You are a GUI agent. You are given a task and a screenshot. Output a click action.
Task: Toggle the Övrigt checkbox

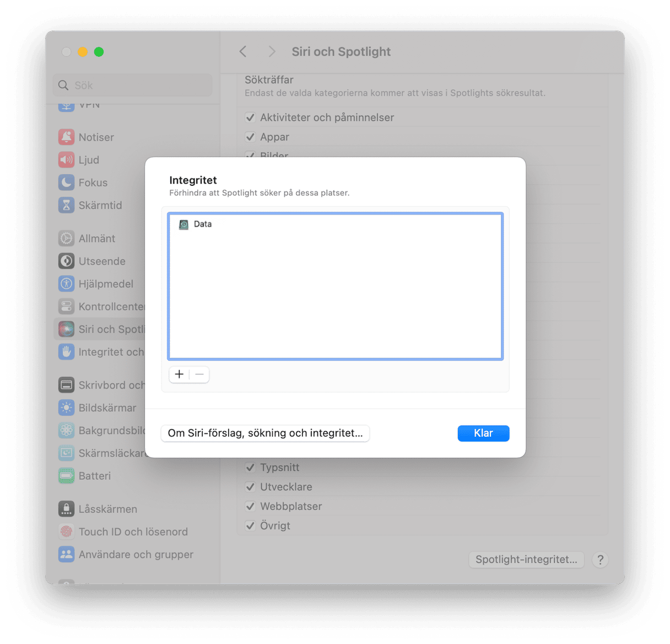pyautogui.click(x=250, y=525)
